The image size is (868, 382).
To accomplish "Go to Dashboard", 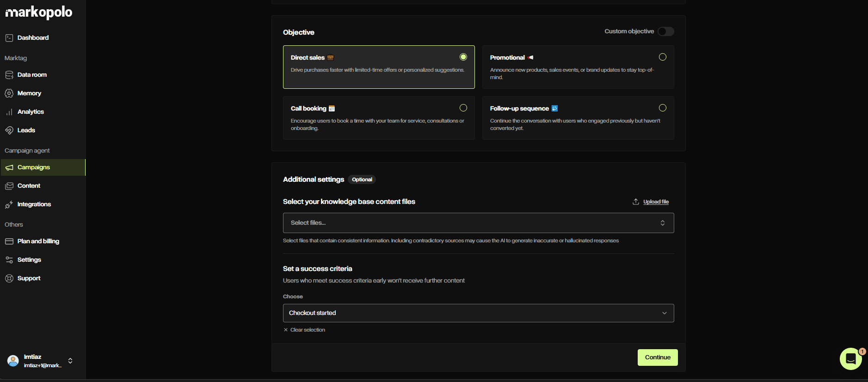I will [33, 38].
